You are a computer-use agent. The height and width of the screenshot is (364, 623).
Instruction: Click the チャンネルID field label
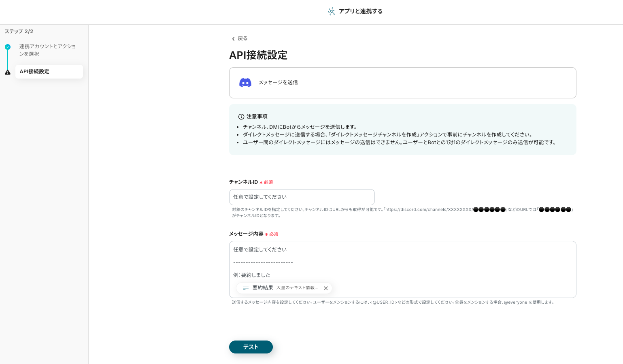(x=243, y=182)
